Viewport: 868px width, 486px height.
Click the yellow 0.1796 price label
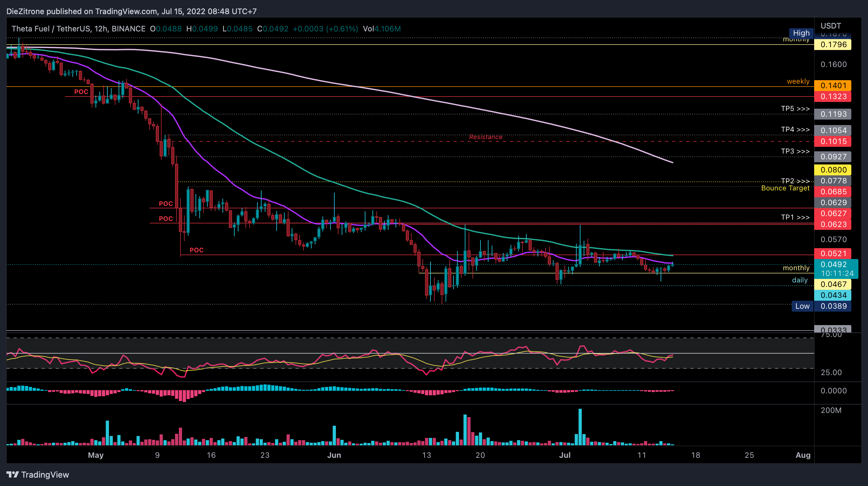click(x=833, y=45)
